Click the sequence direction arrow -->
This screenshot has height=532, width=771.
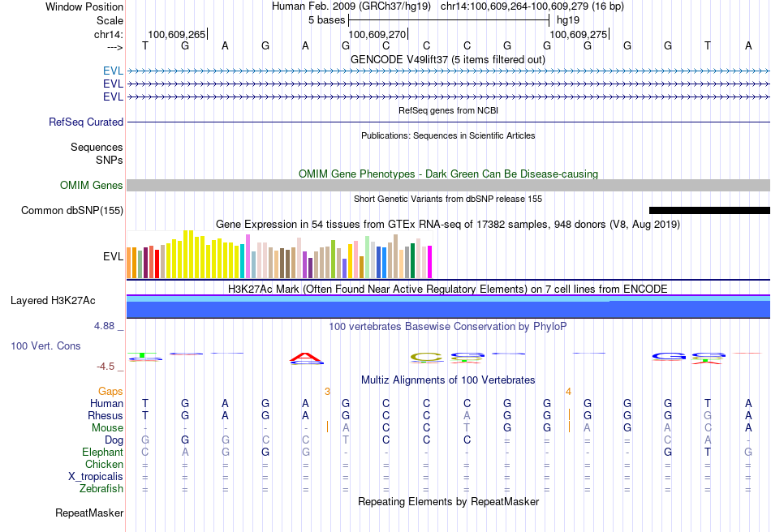[x=115, y=47]
